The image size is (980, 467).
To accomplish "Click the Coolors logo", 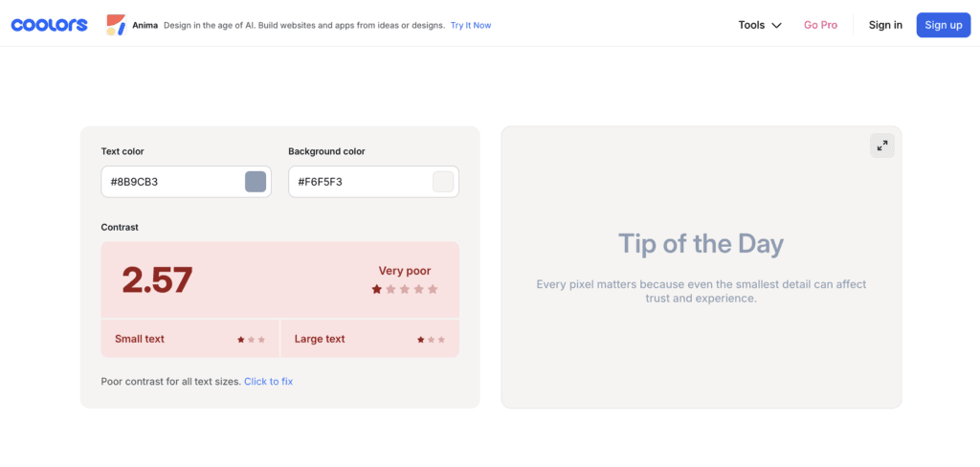I will pyautogui.click(x=49, y=25).
